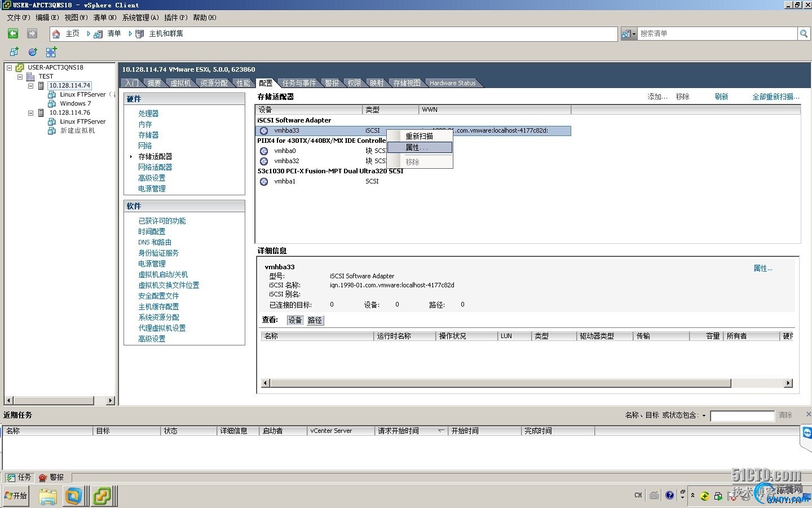812x508 pixels.
Task: Click the green Back navigation arrow
Action: coord(13,34)
